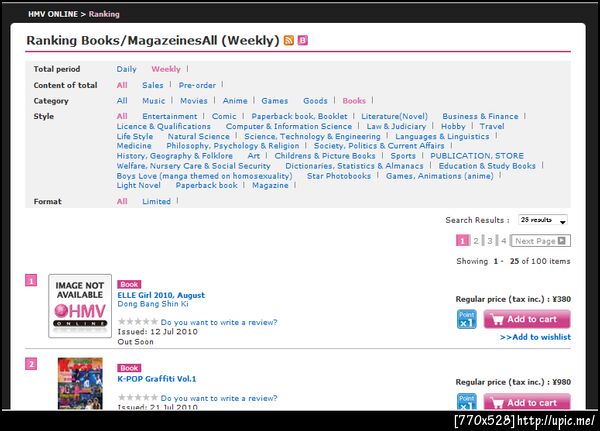Viewport: 600px width, 431px height.
Task: Filter style by Comic
Action: point(224,116)
